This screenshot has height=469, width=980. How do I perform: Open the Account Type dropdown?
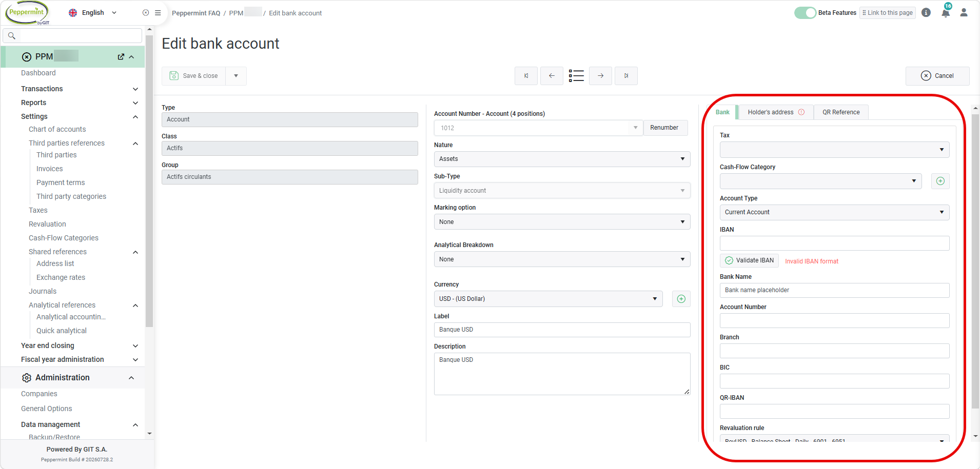pos(834,212)
